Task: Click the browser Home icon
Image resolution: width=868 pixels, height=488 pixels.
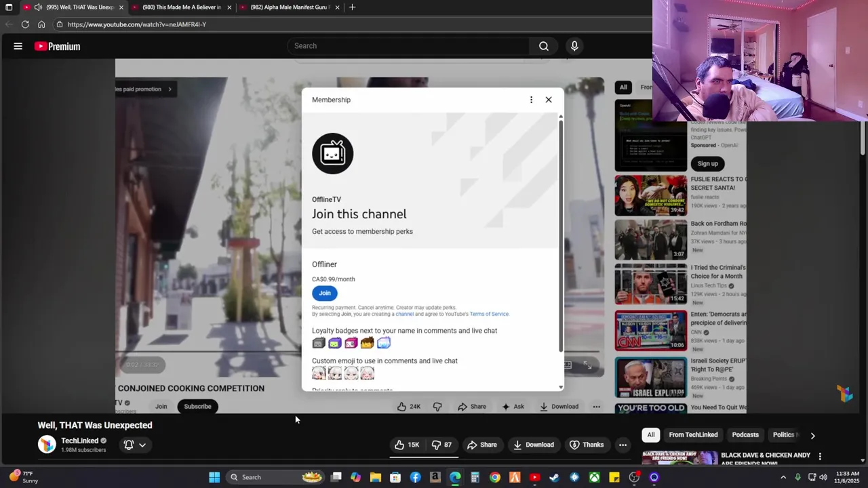Action: 41,24
